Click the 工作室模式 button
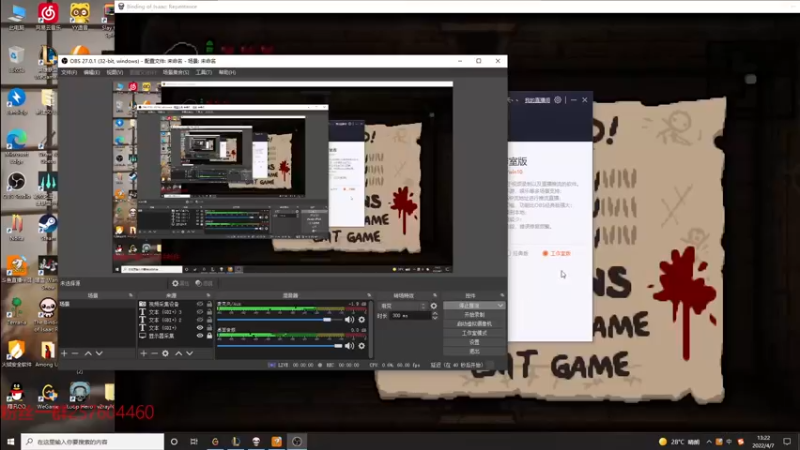Viewport: 800px width, 450px height. pos(474,333)
